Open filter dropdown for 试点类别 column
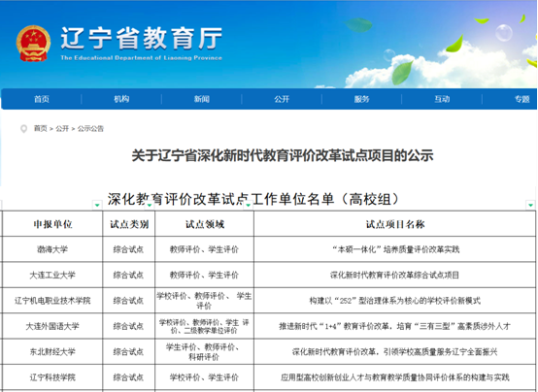 pos(150,205)
